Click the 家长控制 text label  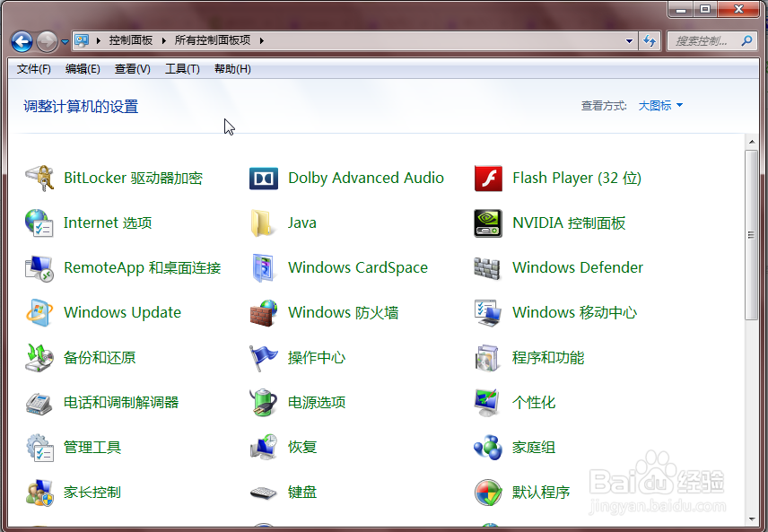tap(92, 492)
